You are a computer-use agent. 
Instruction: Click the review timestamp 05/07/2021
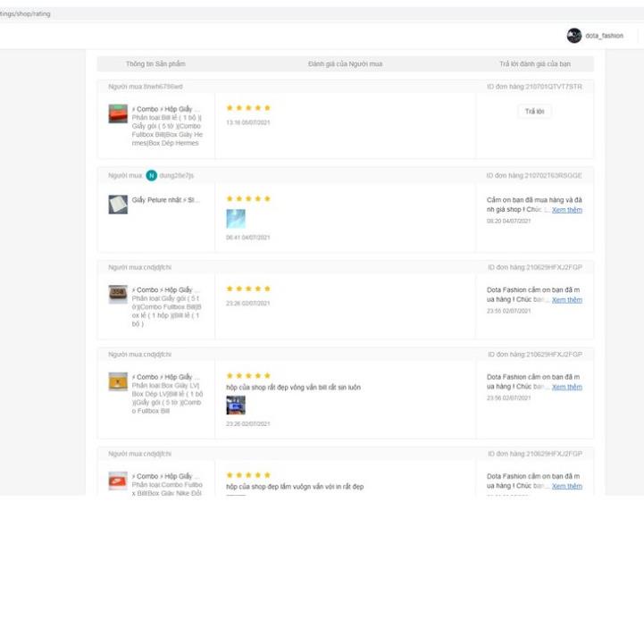(x=248, y=122)
